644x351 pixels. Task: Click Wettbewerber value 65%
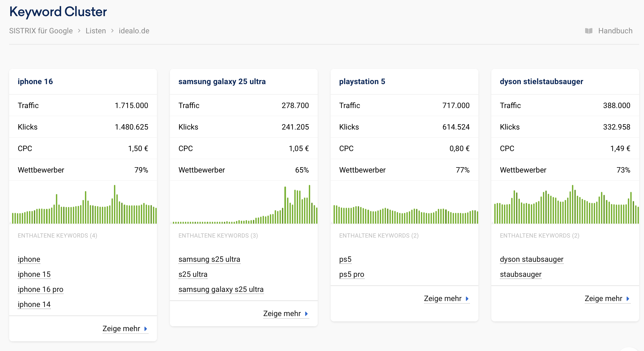302,170
